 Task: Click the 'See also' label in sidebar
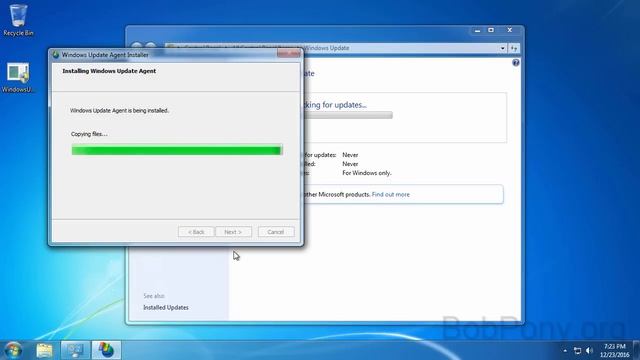(154, 296)
